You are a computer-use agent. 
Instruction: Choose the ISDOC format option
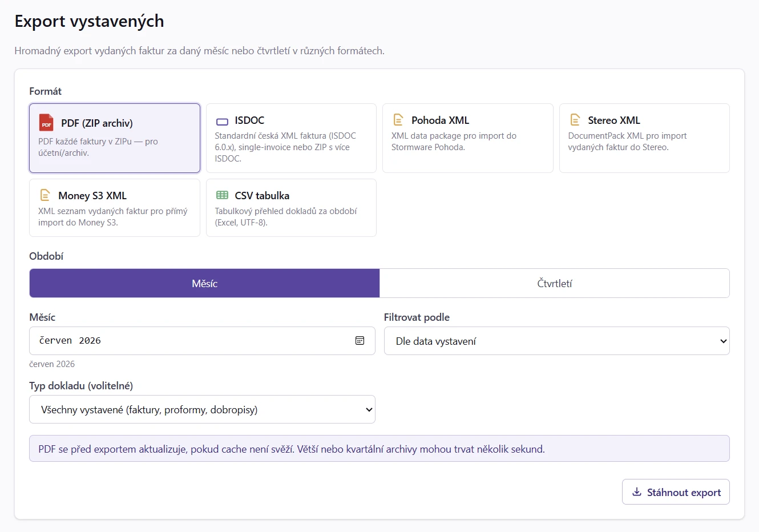(x=291, y=138)
